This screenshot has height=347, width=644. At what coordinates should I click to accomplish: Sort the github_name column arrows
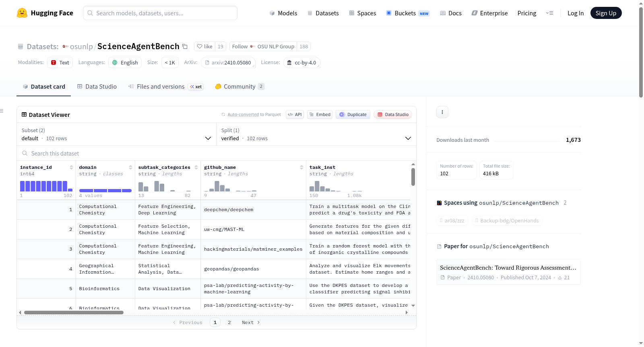(301, 167)
